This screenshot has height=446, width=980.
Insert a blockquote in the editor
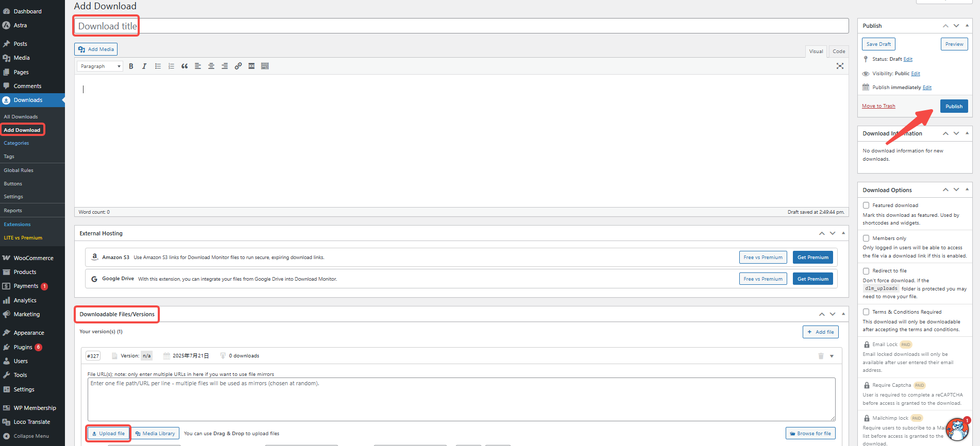(x=185, y=66)
